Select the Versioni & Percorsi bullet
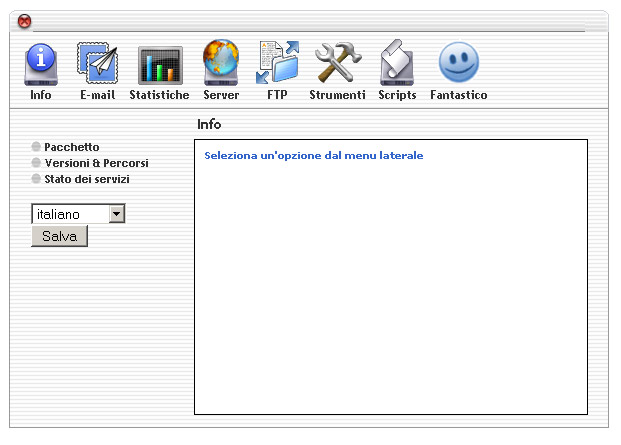 click(36, 163)
